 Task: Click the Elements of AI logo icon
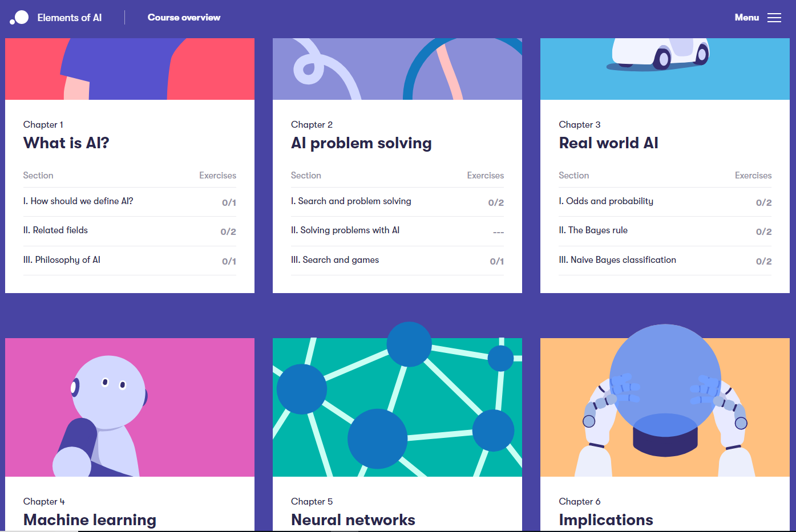click(19, 18)
